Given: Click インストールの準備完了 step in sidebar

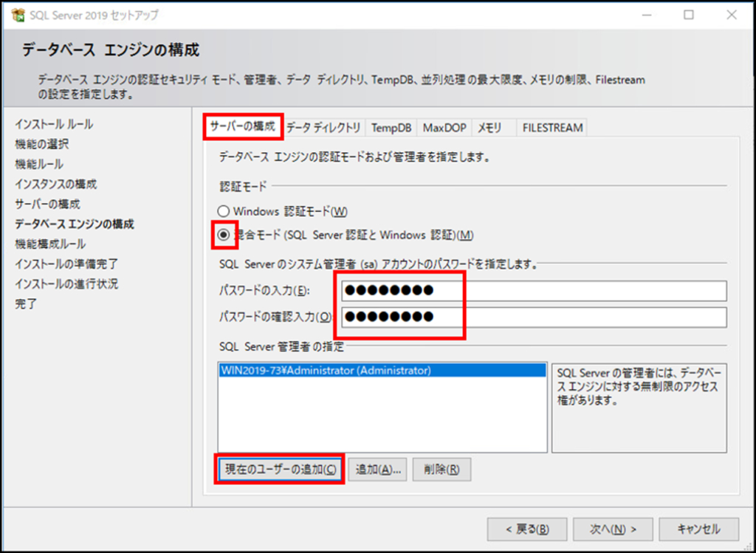Looking at the screenshot, I should coord(66,264).
